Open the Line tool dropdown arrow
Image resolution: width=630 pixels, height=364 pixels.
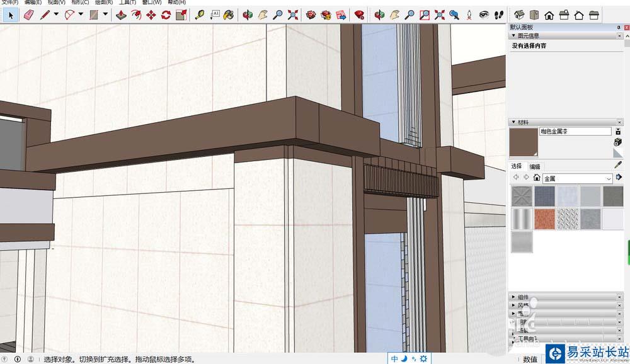tap(56, 14)
